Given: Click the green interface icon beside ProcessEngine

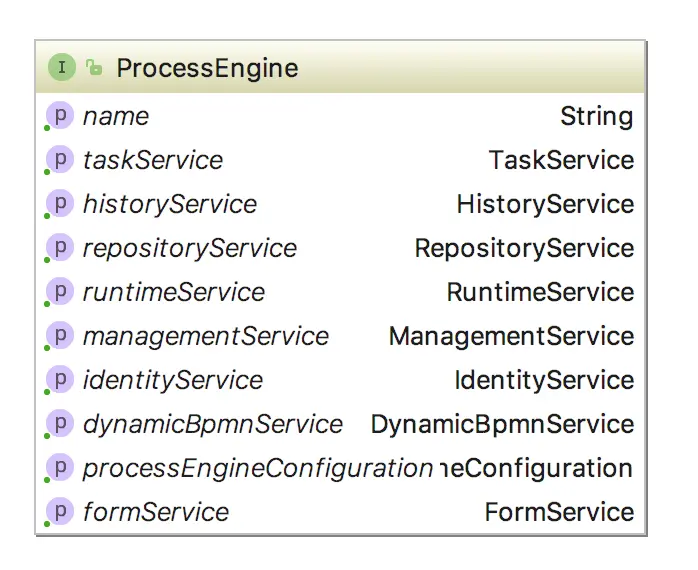Looking at the screenshot, I should pyautogui.click(x=61, y=68).
